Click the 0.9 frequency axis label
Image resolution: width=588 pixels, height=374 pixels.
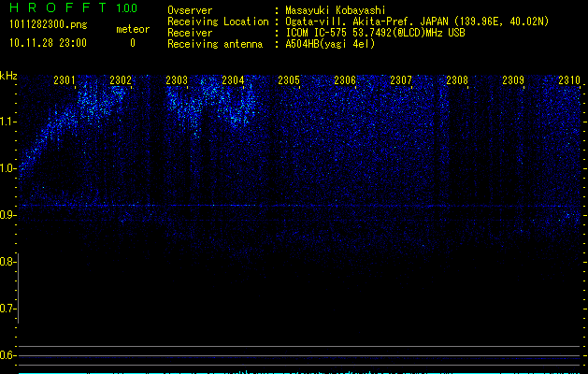coord(7,215)
